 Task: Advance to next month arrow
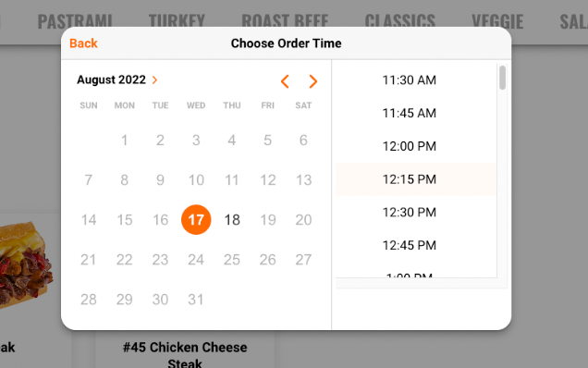click(313, 81)
